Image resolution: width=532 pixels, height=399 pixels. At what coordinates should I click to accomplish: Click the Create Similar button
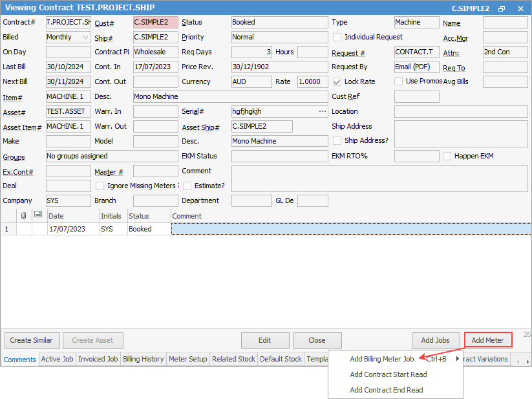point(32,340)
